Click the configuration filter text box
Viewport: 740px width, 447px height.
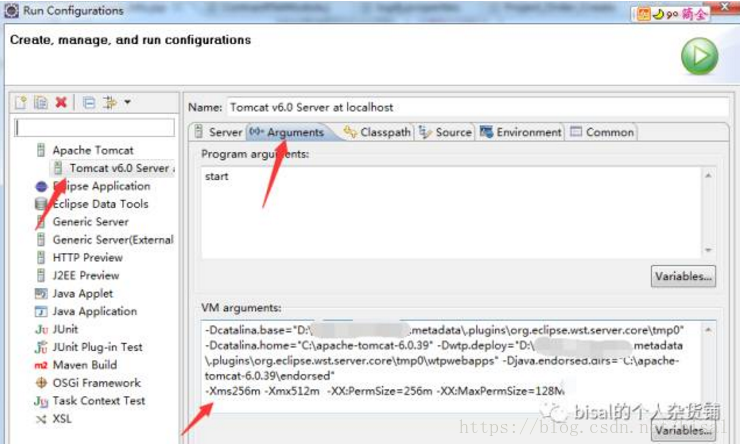[95, 127]
